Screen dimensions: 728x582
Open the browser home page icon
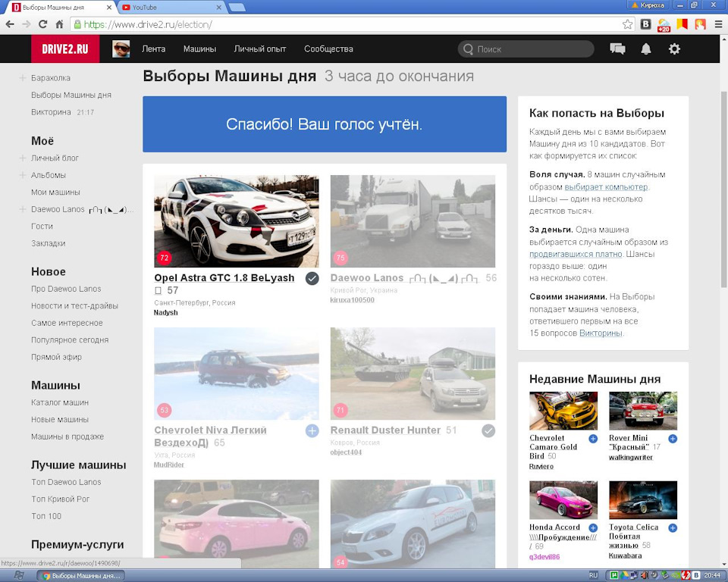coord(59,24)
